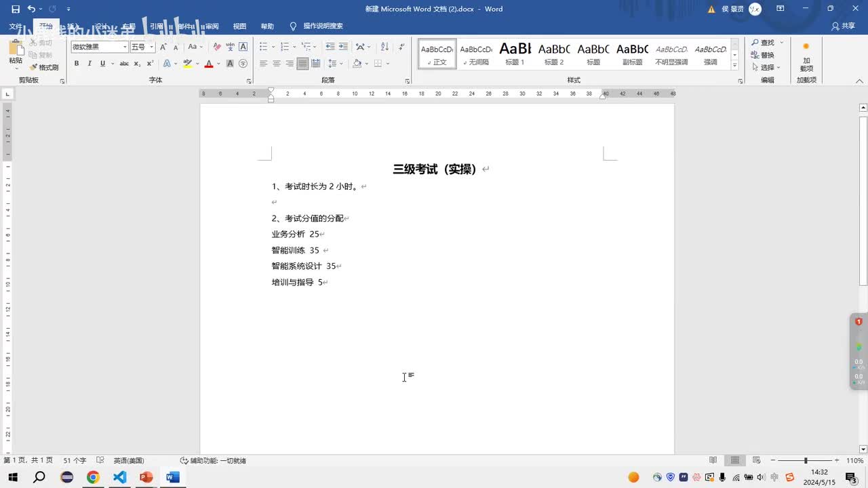Image resolution: width=868 pixels, height=488 pixels.
Task: Switch to Web Layout view in the status bar
Action: pyautogui.click(x=757, y=460)
